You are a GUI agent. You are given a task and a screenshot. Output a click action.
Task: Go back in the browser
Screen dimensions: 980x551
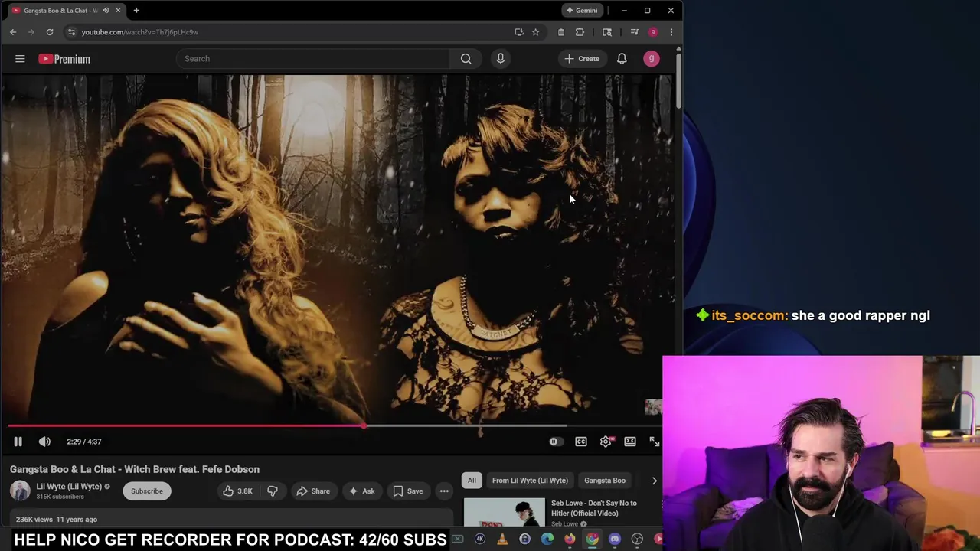13,32
